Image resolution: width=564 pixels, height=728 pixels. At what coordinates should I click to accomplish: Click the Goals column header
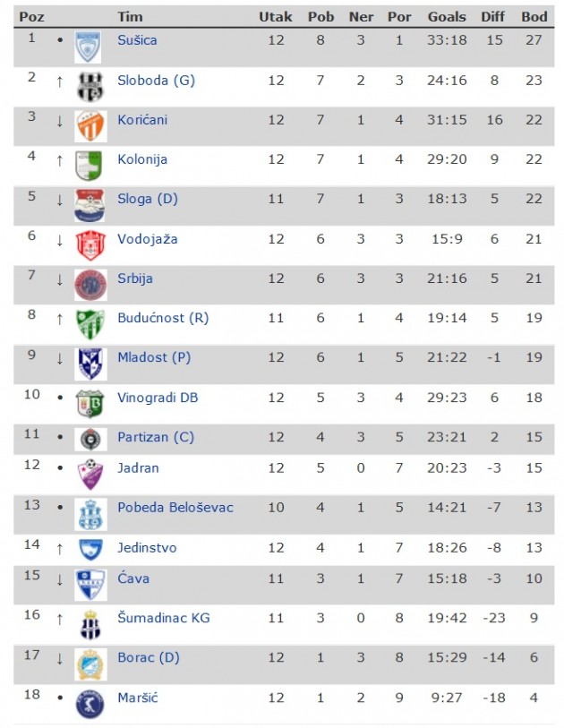(447, 17)
